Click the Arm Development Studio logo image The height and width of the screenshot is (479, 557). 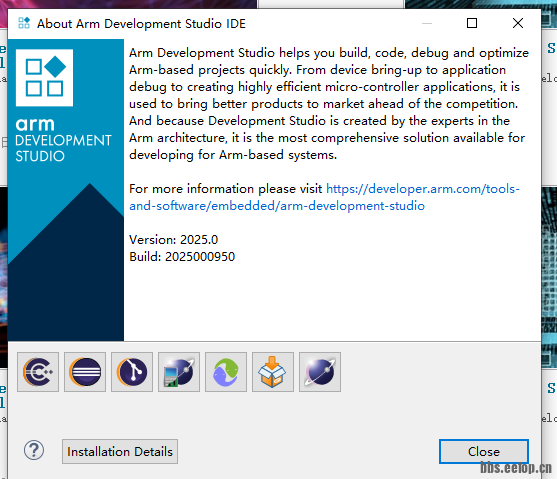pyautogui.click(x=66, y=190)
